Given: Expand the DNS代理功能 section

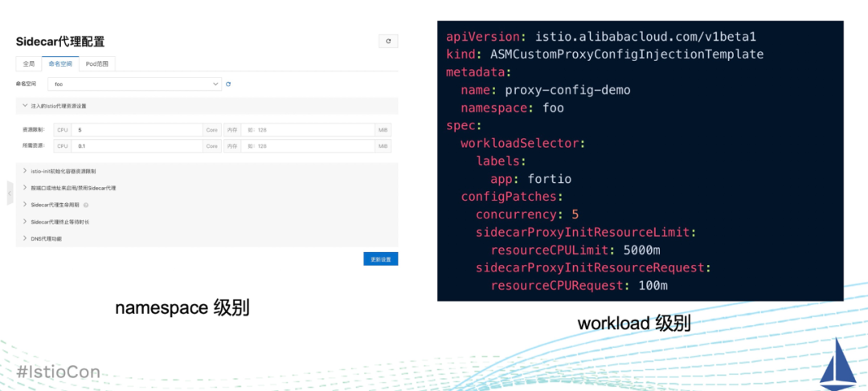Looking at the screenshot, I should 207,238.
